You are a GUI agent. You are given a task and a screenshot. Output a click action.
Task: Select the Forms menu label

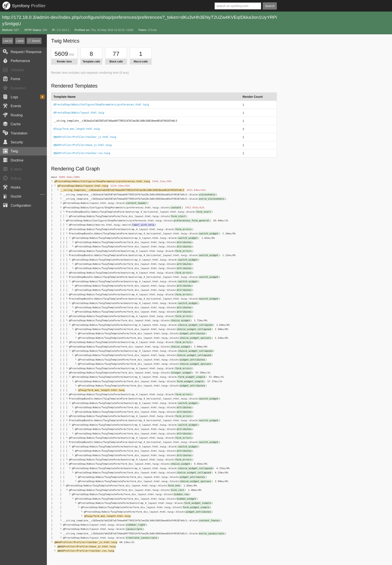[x=15, y=79]
